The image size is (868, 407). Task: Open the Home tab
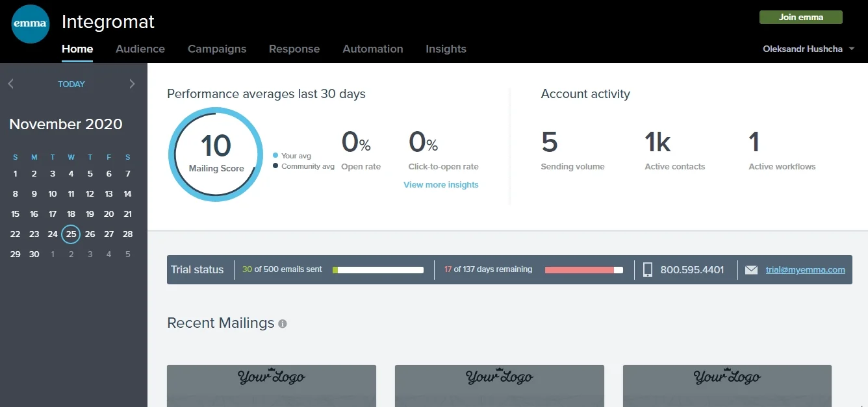(x=77, y=49)
